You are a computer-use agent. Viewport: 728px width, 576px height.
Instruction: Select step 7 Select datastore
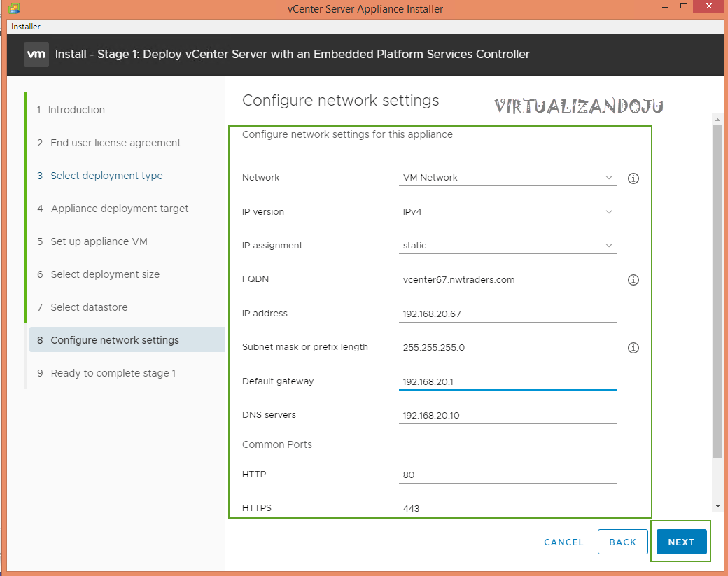click(x=89, y=307)
